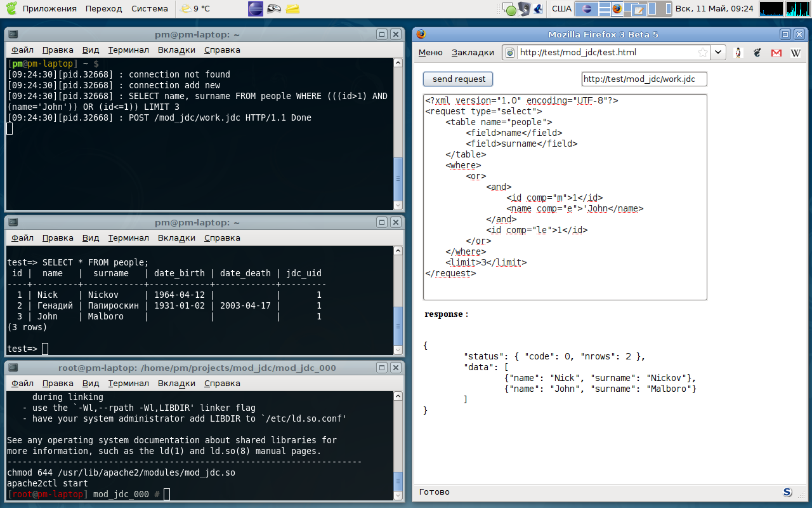Image resolution: width=812 pixels, height=508 pixels.
Task: Click the work.jdc URL input field
Action: tap(644, 79)
